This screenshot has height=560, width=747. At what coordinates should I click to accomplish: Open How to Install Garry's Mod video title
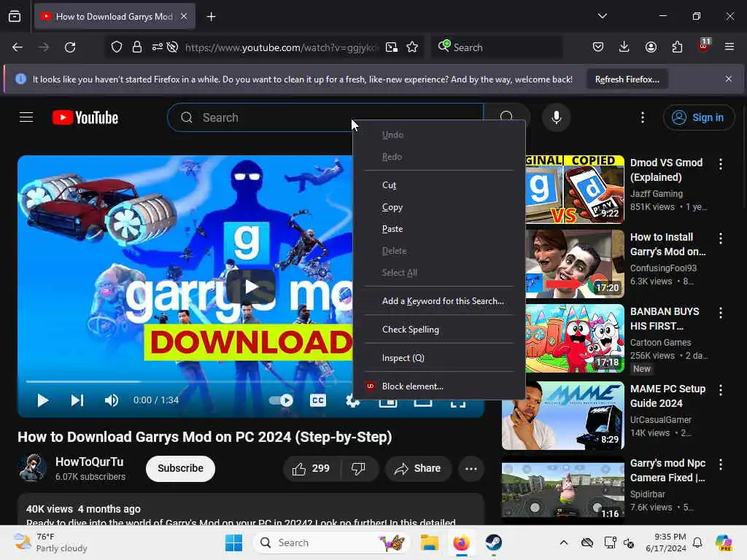pos(668,244)
